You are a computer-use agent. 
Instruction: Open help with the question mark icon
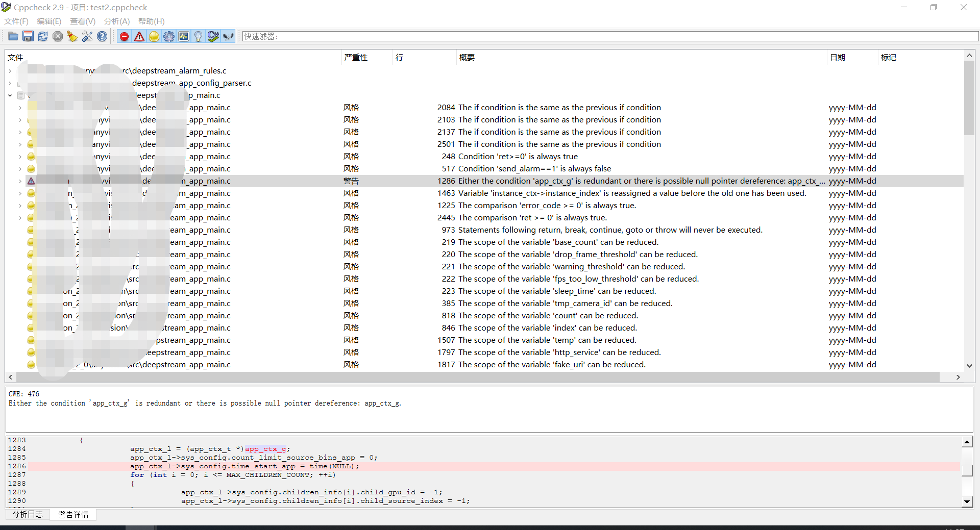point(102,36)
